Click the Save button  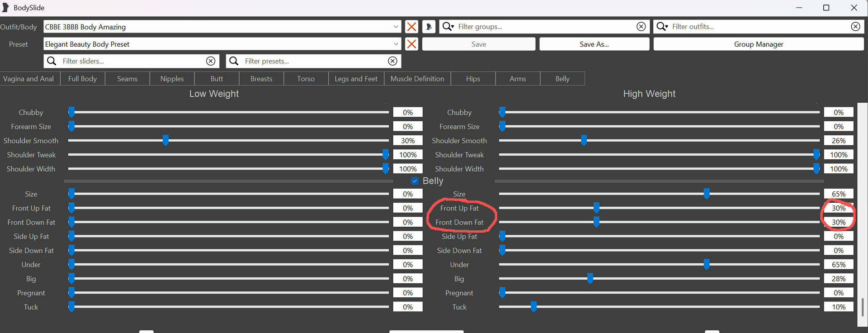click(479, 44)
